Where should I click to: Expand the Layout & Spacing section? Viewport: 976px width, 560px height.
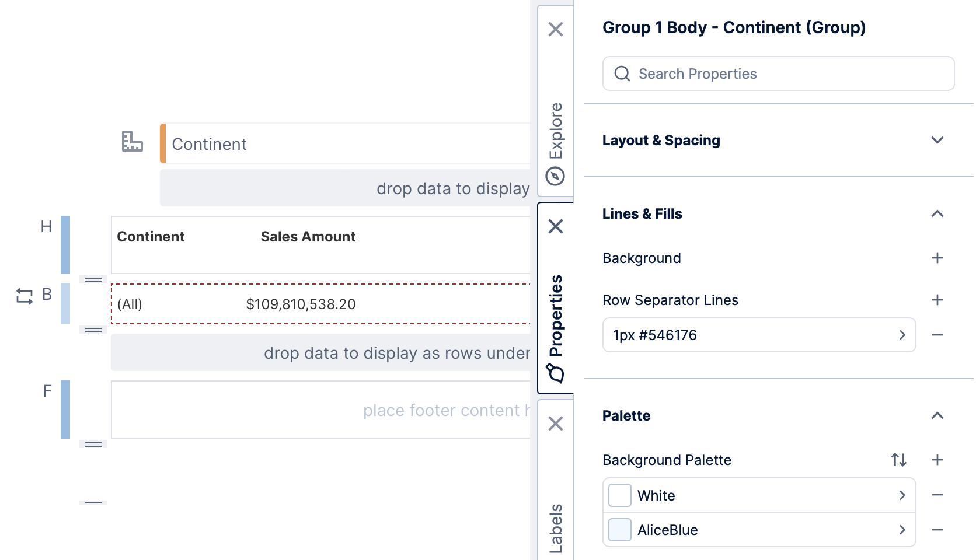coord(937,140)
